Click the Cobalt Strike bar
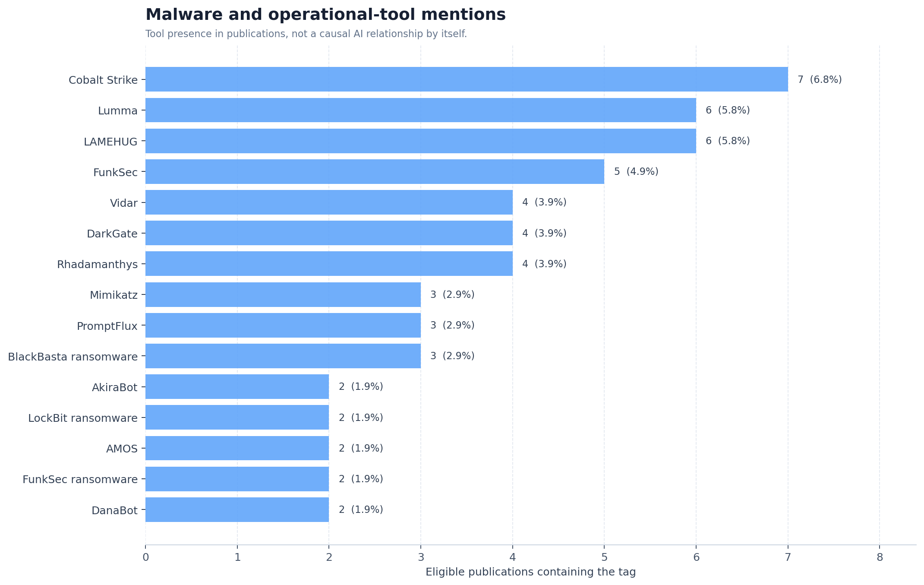This screenshot has width=924, height=585. pyautogui.click(x=467, y=79)
